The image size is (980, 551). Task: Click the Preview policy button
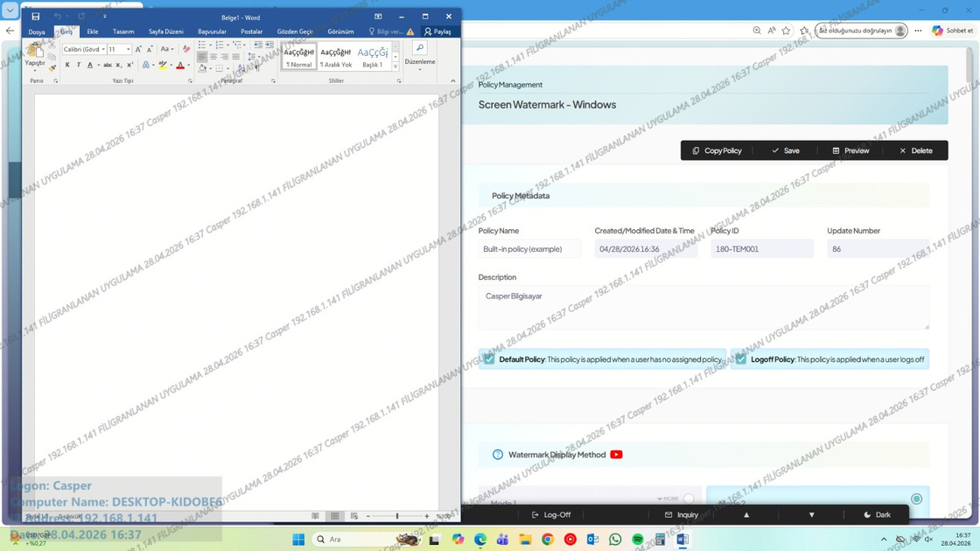pos(850,150)
